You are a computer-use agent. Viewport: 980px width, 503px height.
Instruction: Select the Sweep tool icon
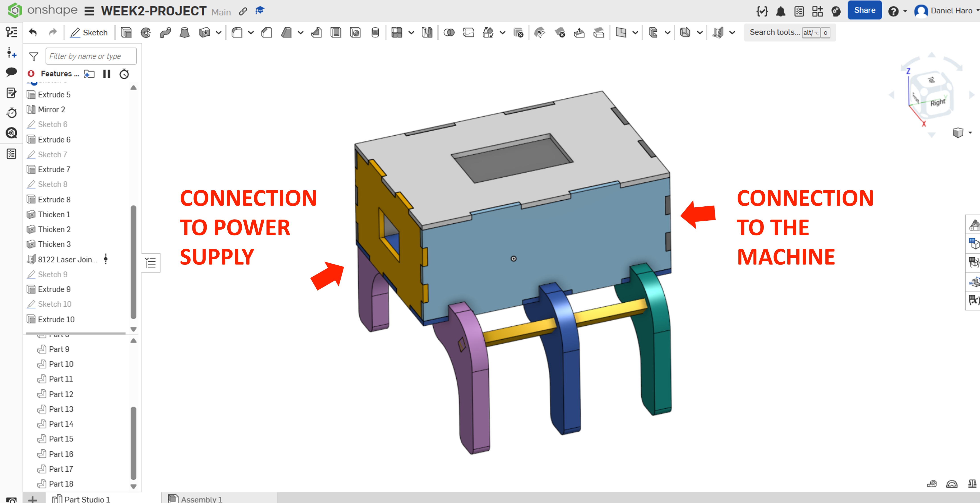pos(165,33)
